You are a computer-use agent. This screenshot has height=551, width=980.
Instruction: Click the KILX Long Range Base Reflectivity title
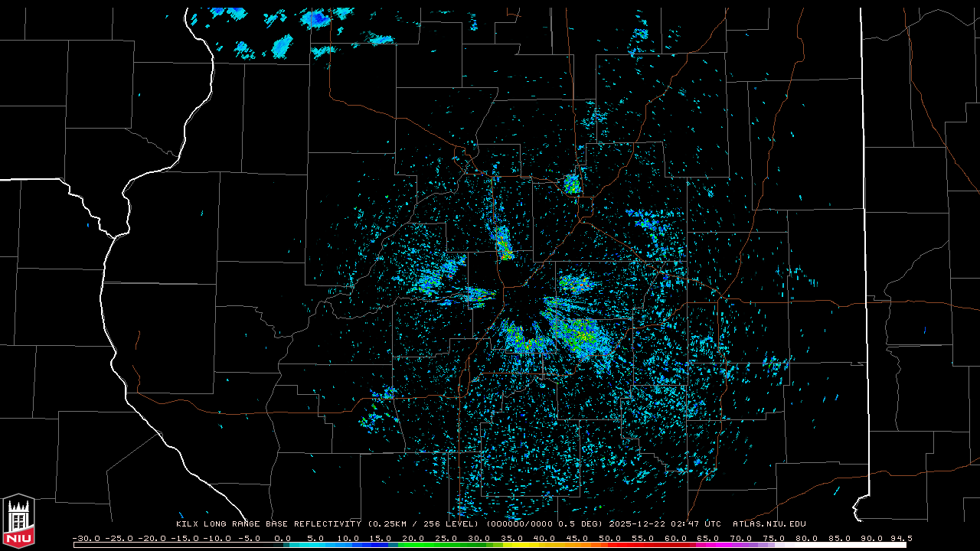tap(269, 524)
